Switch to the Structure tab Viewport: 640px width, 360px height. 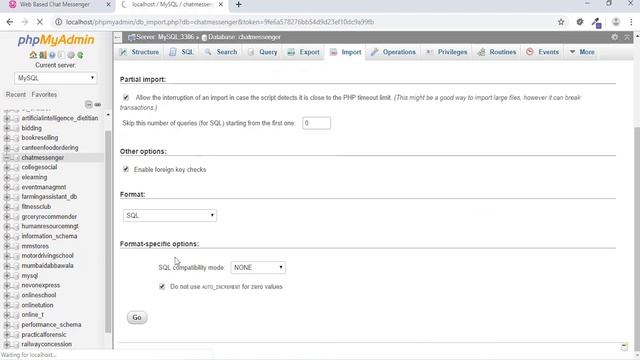click(140, 52)
